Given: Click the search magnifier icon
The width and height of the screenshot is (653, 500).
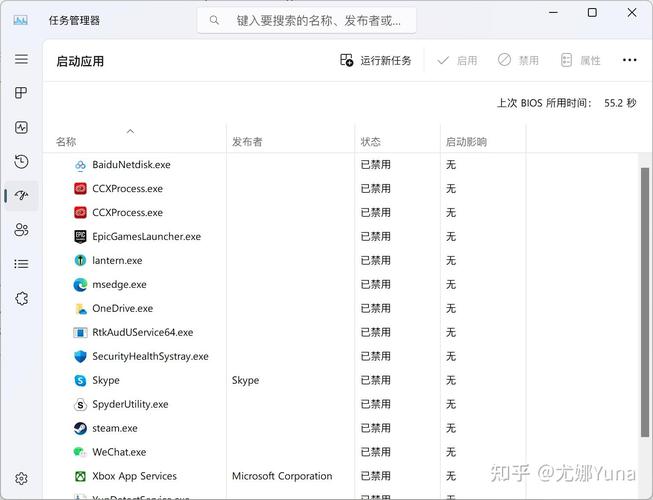Looking at the screenshot, I should [x=214, y=20].
